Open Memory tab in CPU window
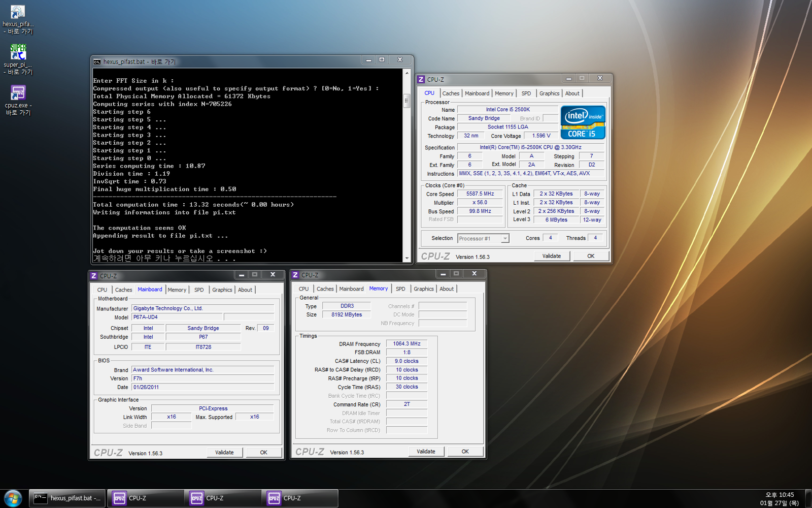The height and width of the screenshot is (508, 812). click(x=504, y=93)
